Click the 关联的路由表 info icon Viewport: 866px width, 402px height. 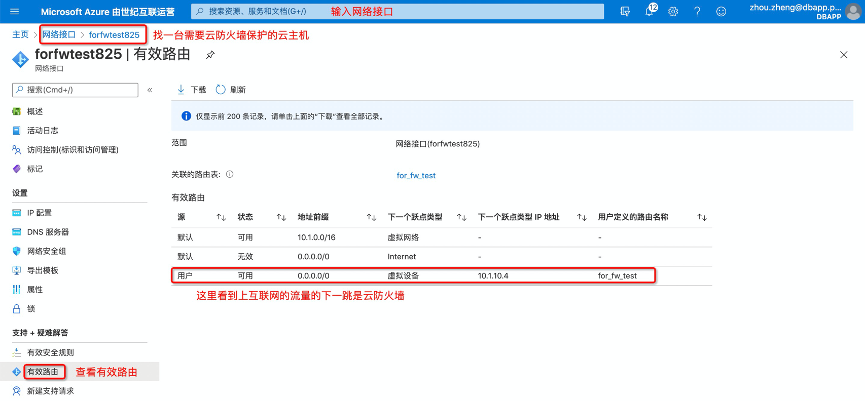[x=229, y=174]
